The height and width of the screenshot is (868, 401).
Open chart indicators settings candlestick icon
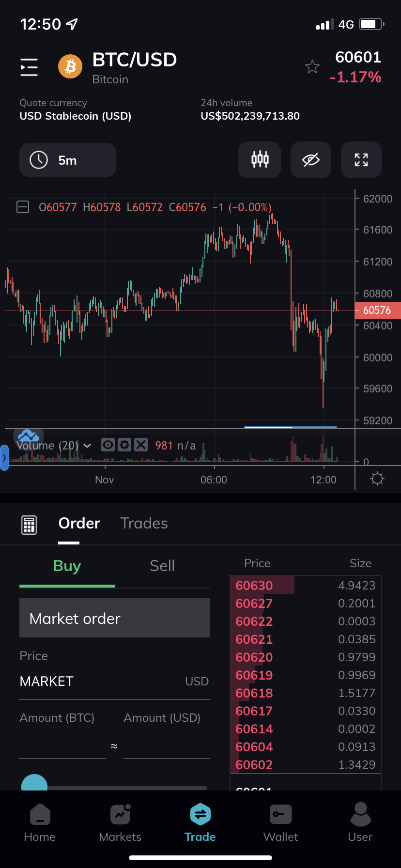[260, 159]
